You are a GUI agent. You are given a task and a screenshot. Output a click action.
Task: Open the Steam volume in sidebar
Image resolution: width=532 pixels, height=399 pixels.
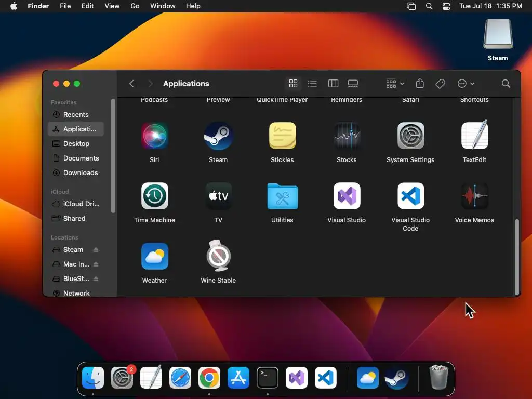pyautogui.click(x=73, y=250)
